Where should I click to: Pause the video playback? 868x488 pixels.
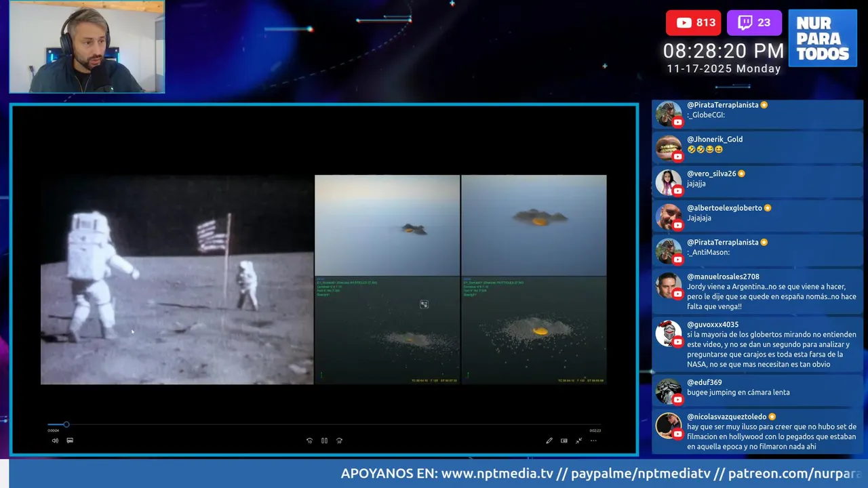pos(324,441)
